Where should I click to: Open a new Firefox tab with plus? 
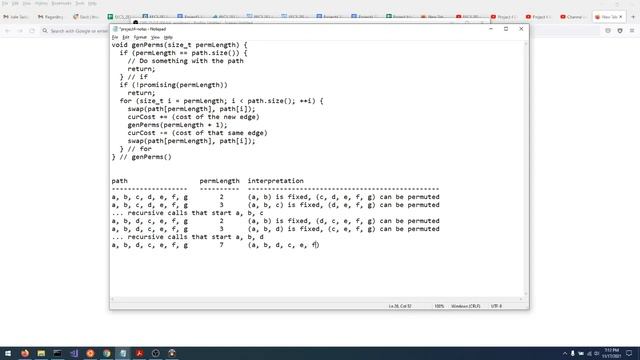[x=633, y=17]
